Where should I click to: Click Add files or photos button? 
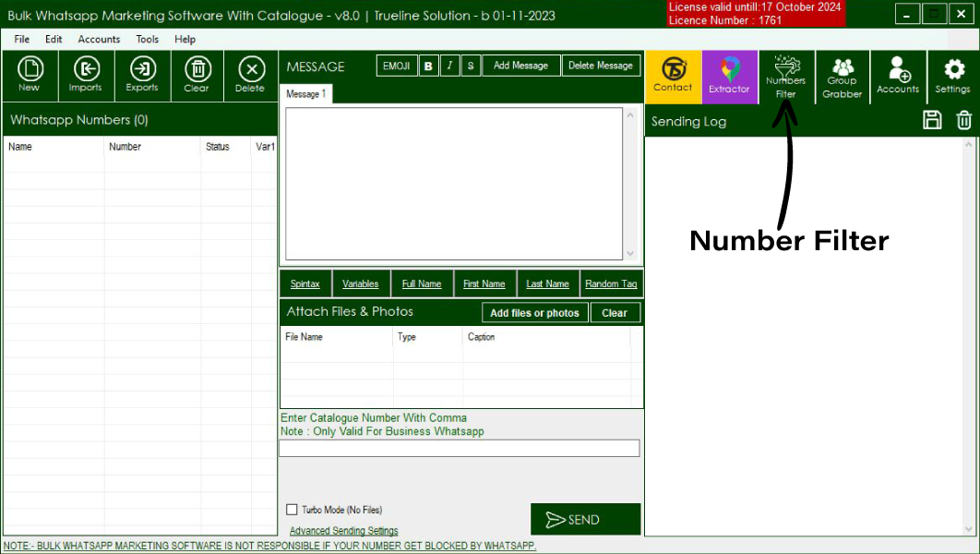535,313
